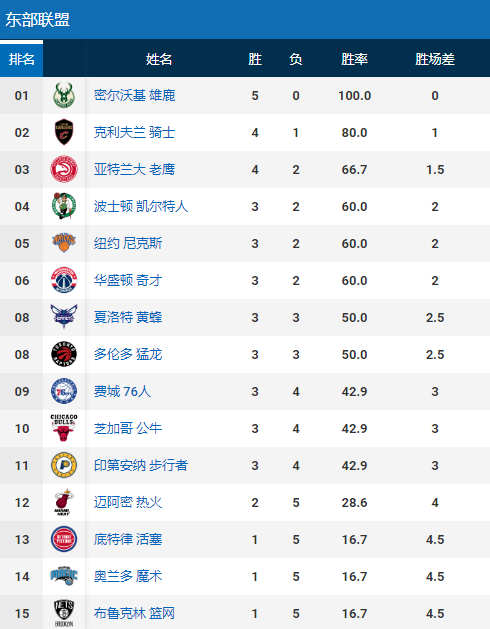Screen dimensions: 490x629
Task: Select the 排名 column header tab
Action: coord(22,59)
